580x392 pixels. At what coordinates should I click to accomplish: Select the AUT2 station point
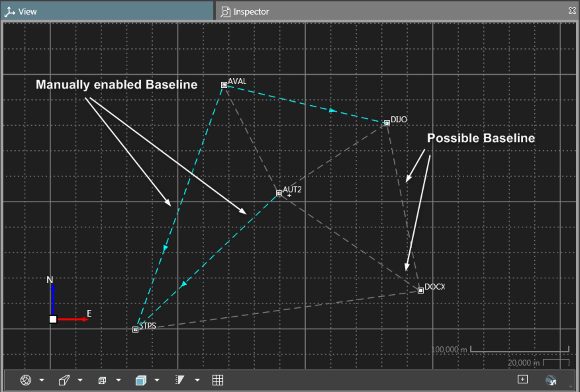[279, 193]
